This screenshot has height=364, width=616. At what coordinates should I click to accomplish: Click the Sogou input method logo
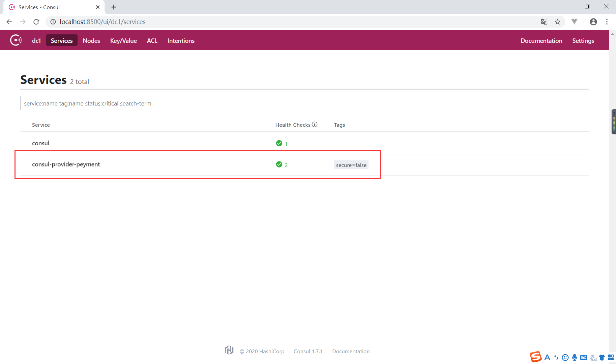pyautogui.click(x=535, y=357)
